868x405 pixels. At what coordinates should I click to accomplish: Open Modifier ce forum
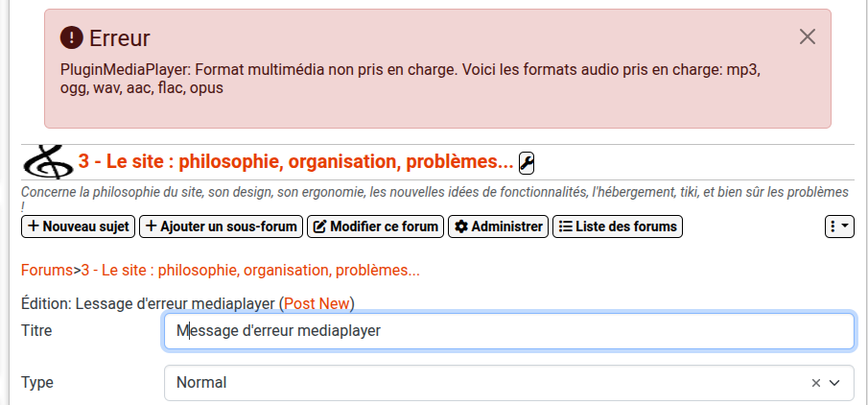click(375, 226)
